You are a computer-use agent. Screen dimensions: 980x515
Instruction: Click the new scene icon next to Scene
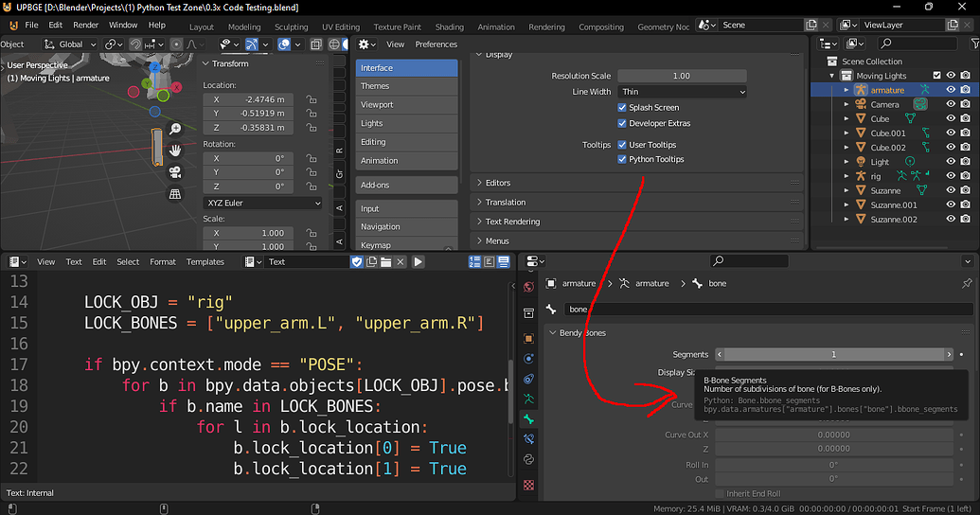[811, 25]
